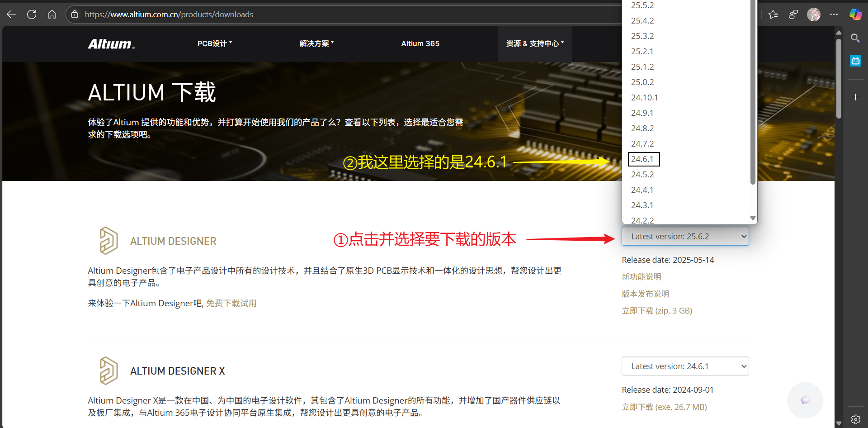This screenshot has width=868, height=428.
Task: Open the user profile avatar
Action: click(x=814, y=14)
